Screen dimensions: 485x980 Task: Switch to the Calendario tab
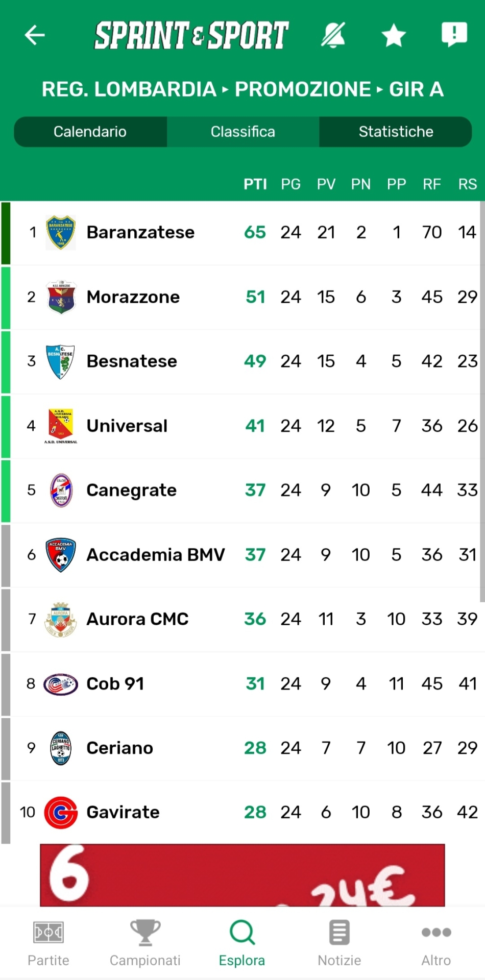[x=90, y=132]
